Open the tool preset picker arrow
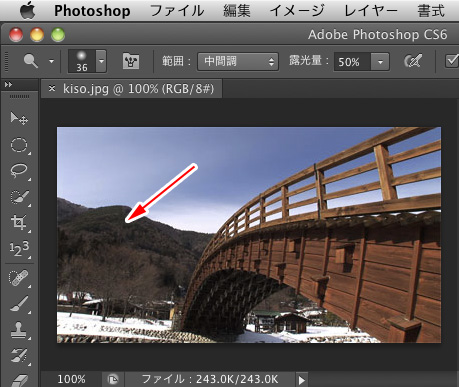 51,61
